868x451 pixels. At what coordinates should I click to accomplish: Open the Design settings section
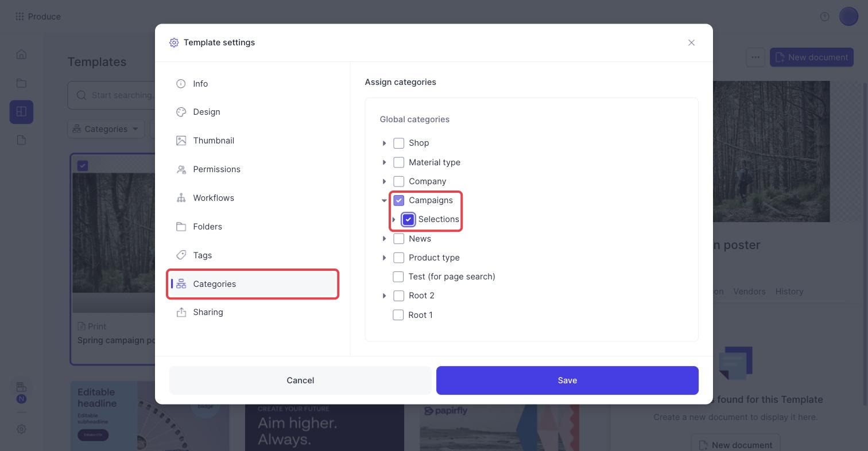tap(253, 112)
